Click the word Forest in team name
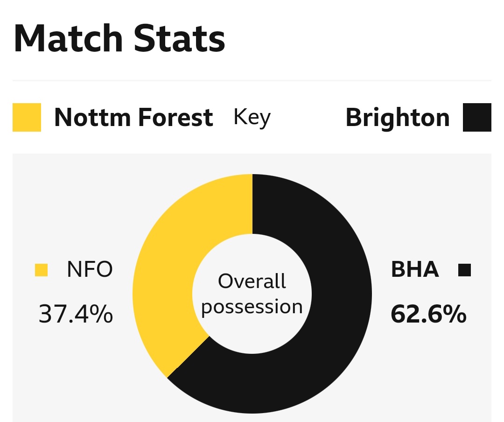This screenshot has width=504, height=422. (175, 117)
